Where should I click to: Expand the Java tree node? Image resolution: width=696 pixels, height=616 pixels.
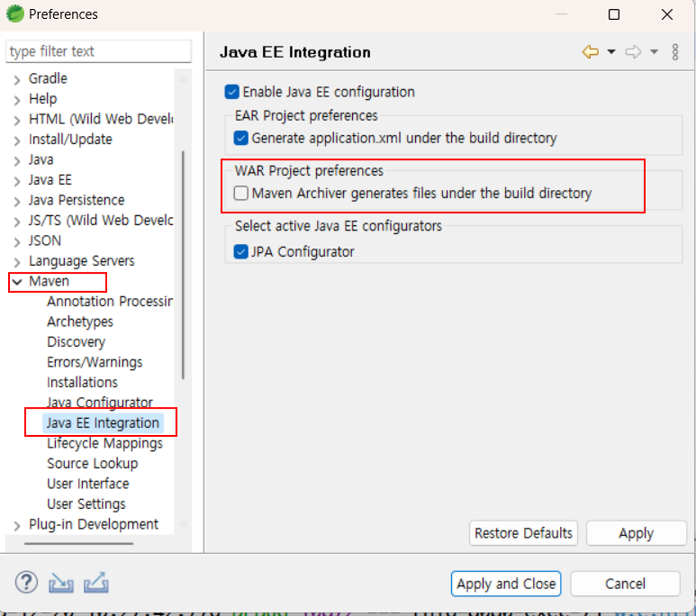click(17, 161)
